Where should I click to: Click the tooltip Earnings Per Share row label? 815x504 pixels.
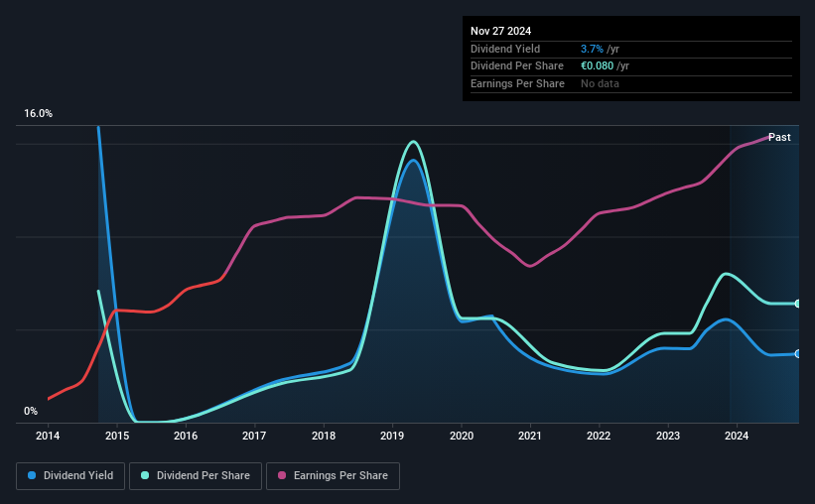[x=517, y=83]
